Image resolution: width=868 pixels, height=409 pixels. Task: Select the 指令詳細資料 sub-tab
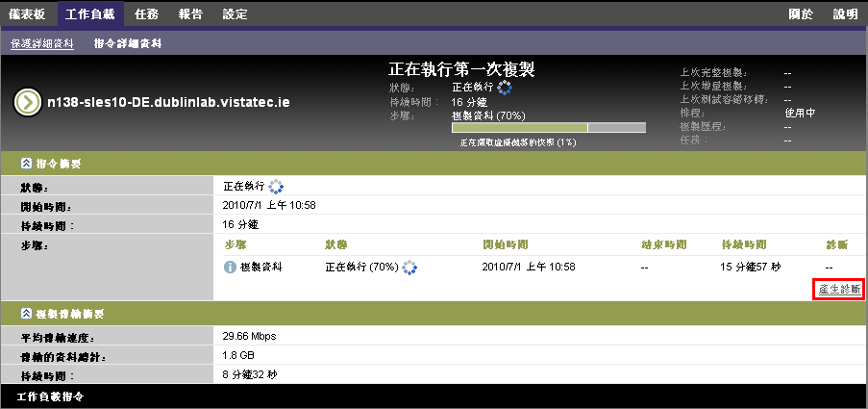tap(128, 44)
